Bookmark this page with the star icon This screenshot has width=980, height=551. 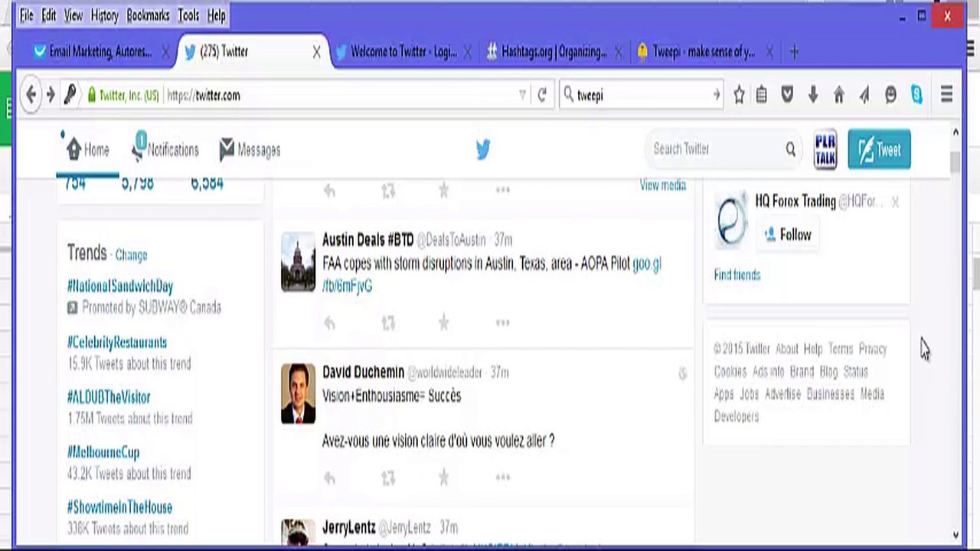click(739, 95)
